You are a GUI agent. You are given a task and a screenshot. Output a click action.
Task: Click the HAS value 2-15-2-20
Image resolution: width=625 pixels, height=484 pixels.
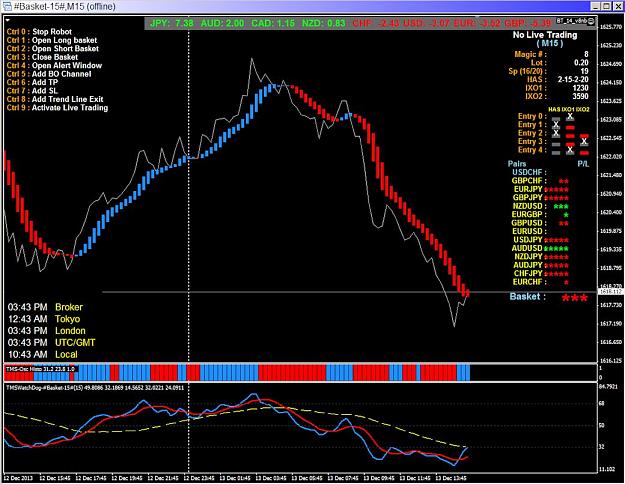pos(573,79)
